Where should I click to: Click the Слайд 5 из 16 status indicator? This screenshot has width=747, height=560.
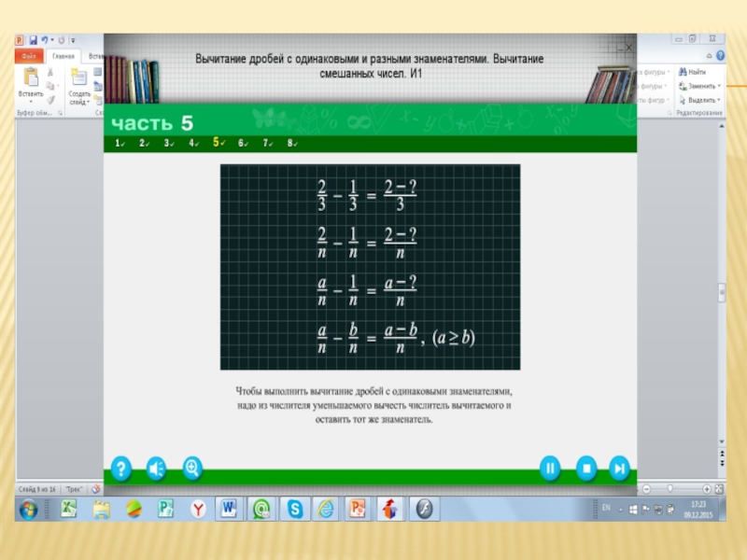(37, 489)
